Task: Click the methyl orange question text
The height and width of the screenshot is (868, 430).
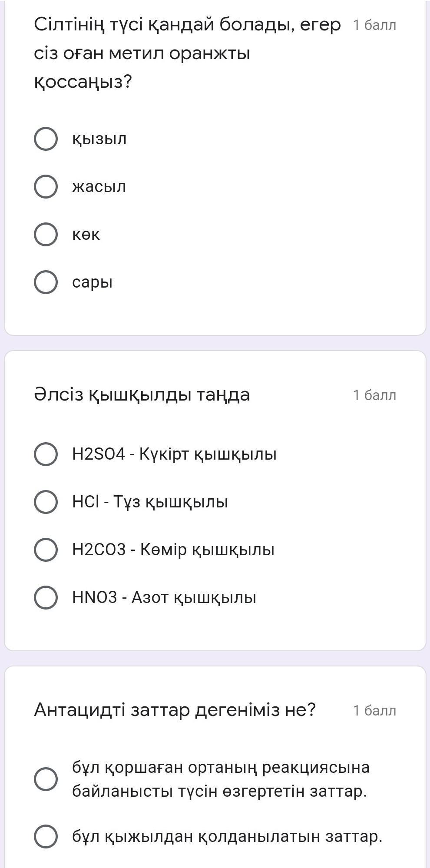Action: (x=187, y=53)
